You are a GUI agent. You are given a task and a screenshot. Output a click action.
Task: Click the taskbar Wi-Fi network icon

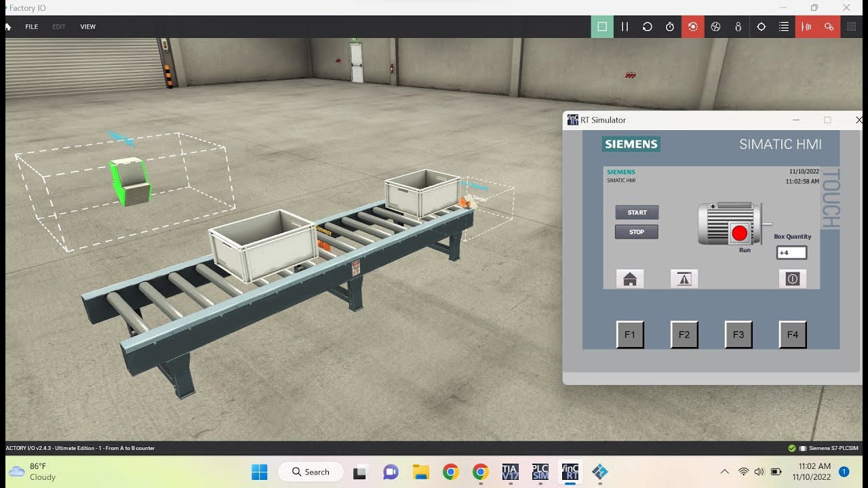[743, 472]
